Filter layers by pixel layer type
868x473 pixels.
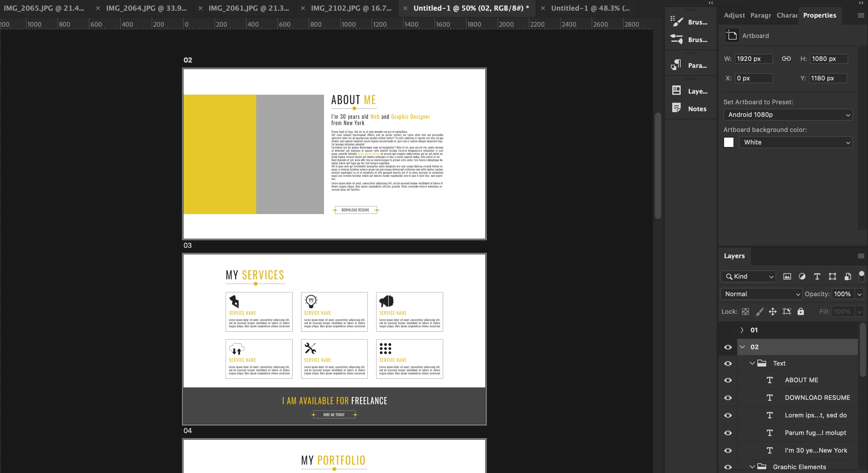787,276
